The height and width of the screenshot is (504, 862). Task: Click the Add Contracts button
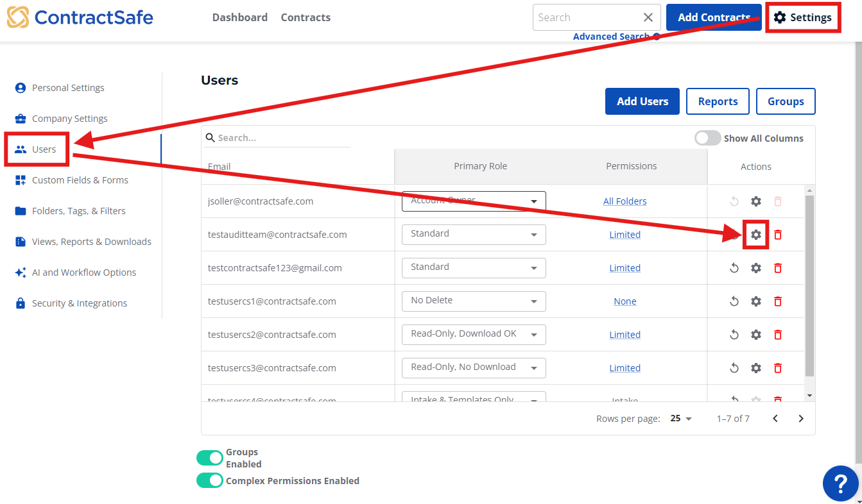coord(714,17)
